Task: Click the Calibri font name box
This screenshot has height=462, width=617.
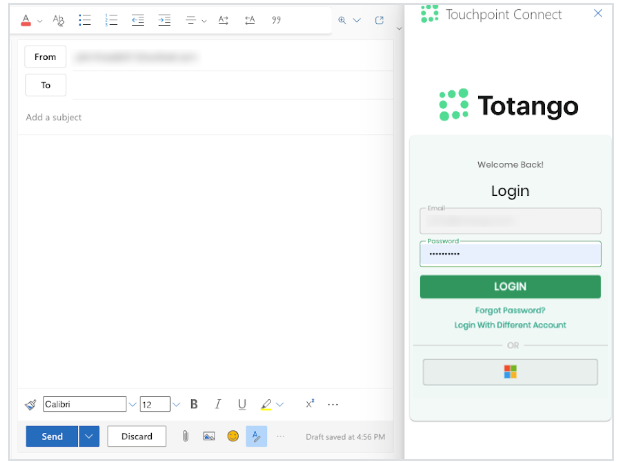Action: pyautogui.click(x=85, y=404)
